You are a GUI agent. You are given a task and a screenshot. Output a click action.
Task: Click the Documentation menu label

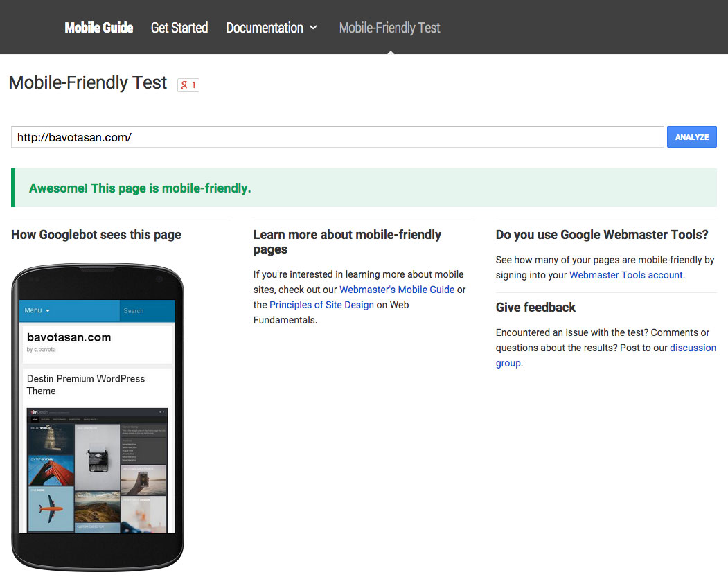point(264,28)
